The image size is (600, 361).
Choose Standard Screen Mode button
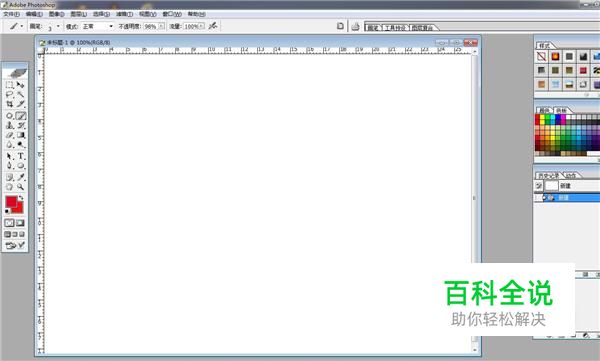point(7,234)
